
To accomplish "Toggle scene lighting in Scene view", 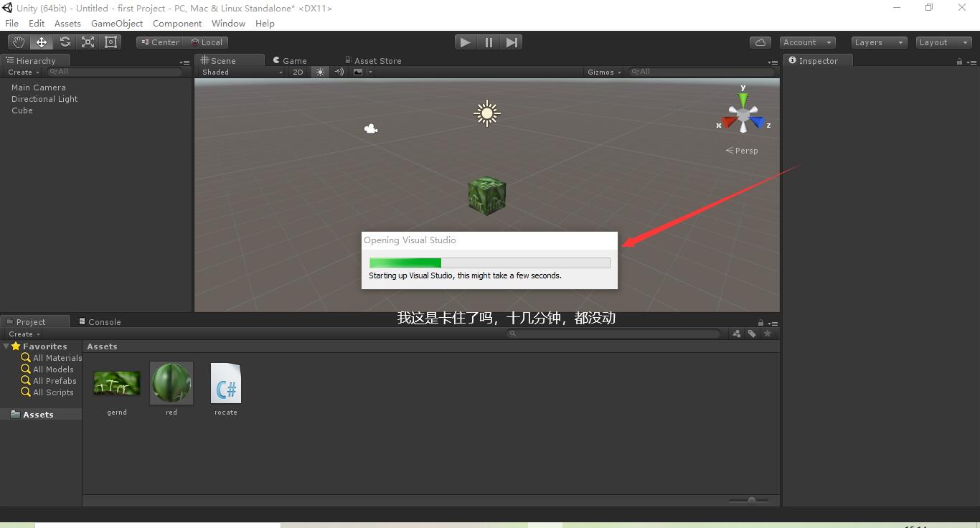I will pos(320,72).
